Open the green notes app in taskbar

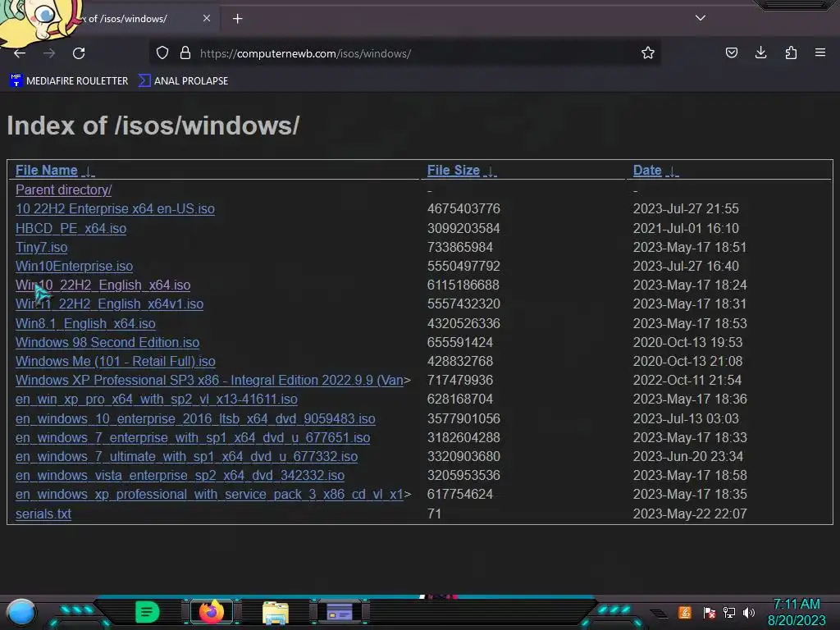(x=148, y=612)
